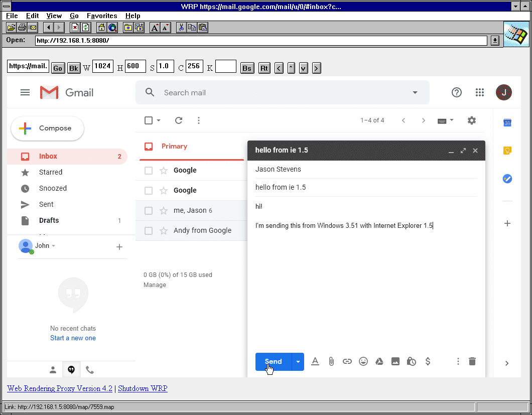Click the Shutdown WRP link
Screen dimensions: 532x415
142,388
